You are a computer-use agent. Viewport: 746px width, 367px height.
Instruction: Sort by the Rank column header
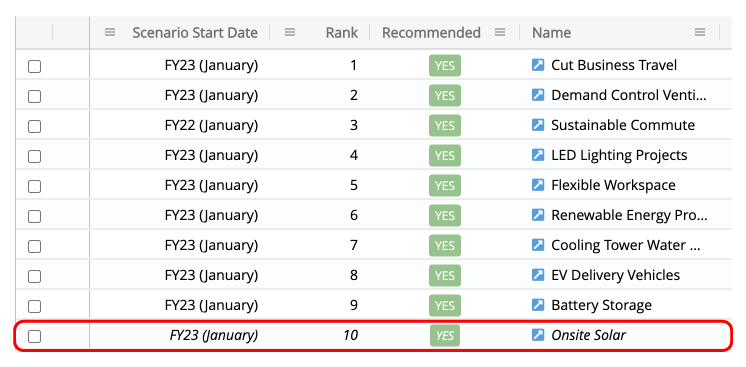coord(341,32)
